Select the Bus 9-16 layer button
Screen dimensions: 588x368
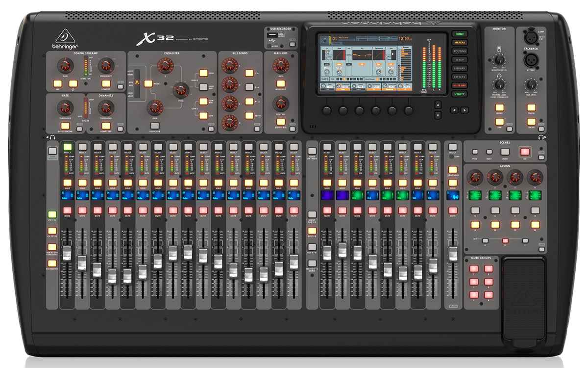point(312,247)
